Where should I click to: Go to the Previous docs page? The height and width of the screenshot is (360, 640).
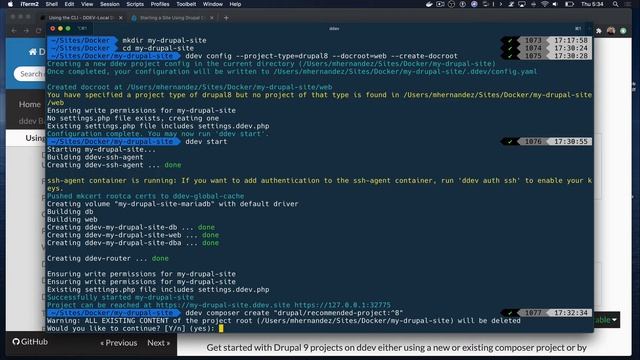click(x=119, y=343)
